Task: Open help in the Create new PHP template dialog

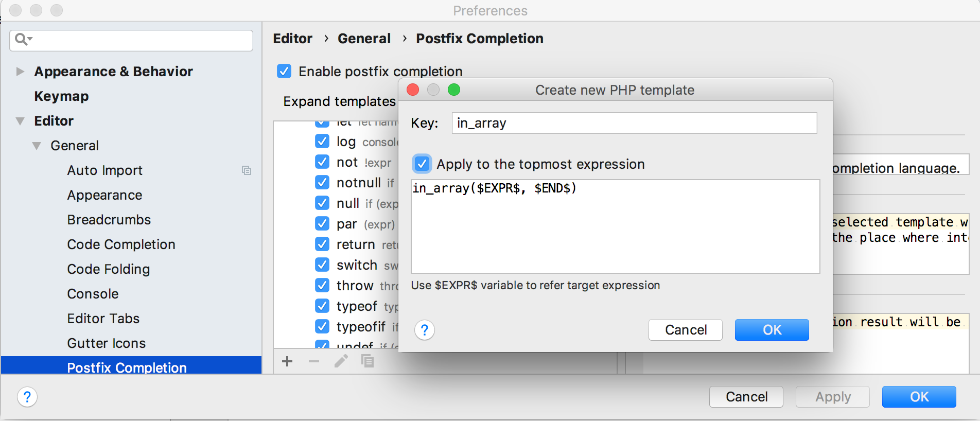Action: click(x=425, y=330)
